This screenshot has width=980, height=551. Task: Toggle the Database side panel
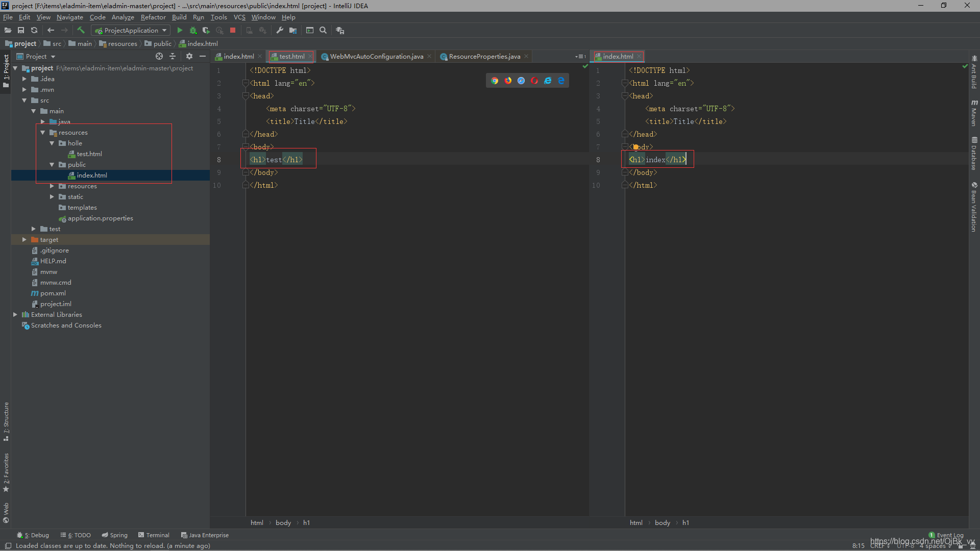point(974,153)
